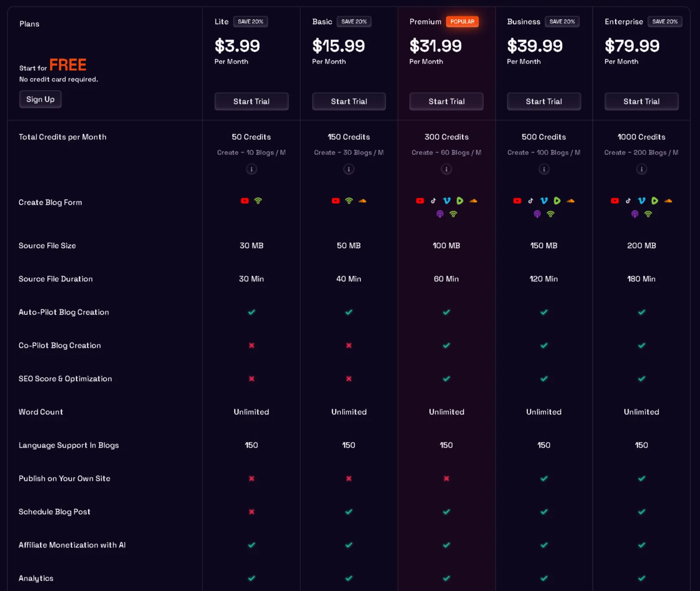Click the purple podcast icon in Enterprise column

pos(635,214)
